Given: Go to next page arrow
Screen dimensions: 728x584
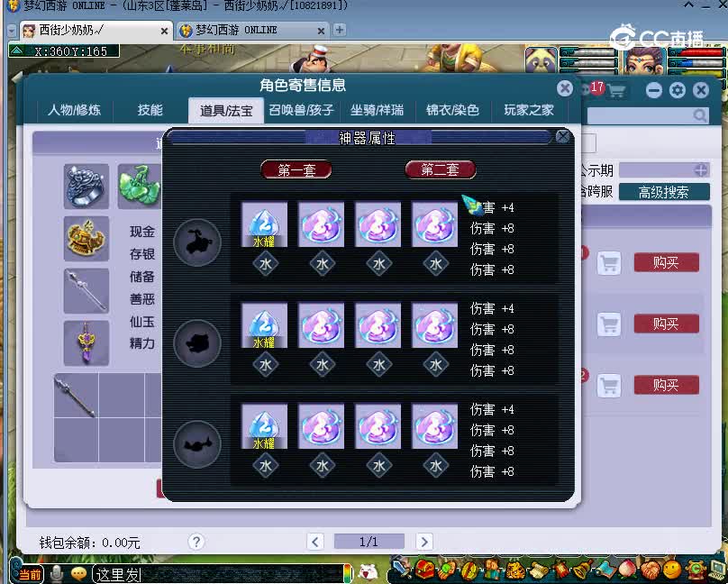Looking at the screenshot, I should 423,542.
